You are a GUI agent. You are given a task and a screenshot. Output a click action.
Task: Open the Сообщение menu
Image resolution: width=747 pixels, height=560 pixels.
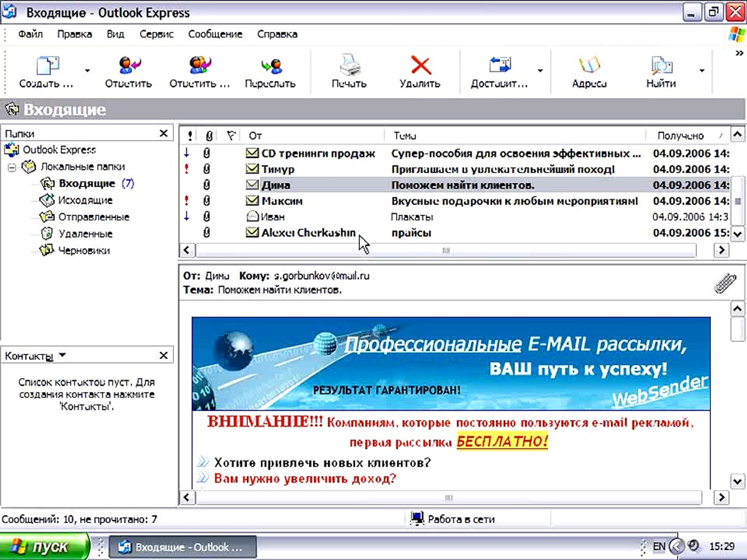[x=215, y=34]
